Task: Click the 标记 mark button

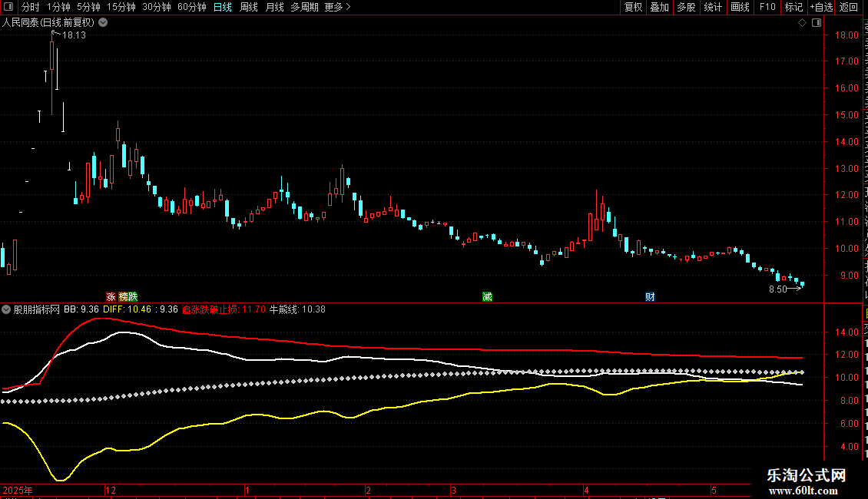Action: click(x=793, y=7)
